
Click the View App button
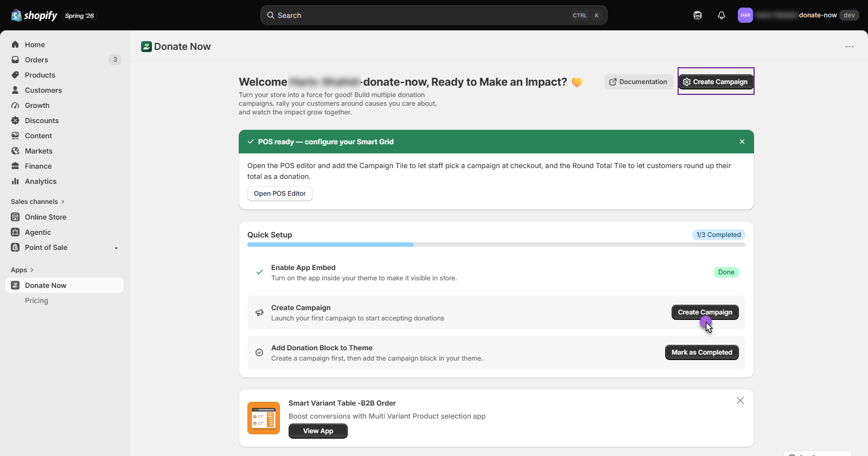[318, 431]
